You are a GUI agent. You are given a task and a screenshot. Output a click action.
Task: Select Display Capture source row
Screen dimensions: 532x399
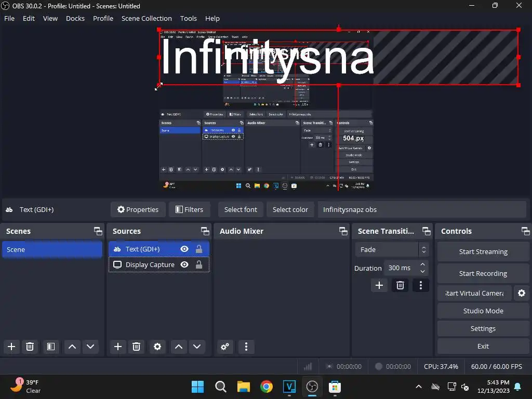pyautogui.click(x=159, y=264)
